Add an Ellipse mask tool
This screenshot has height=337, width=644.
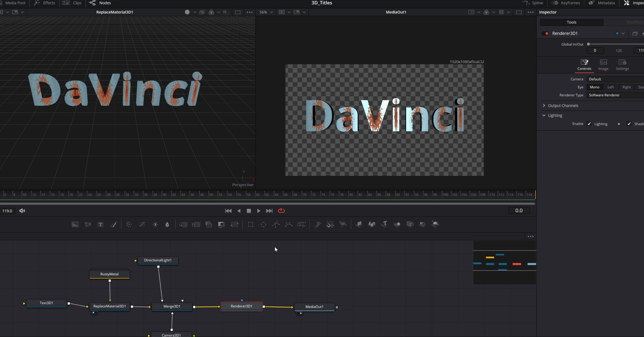click(x=263, y=224)
